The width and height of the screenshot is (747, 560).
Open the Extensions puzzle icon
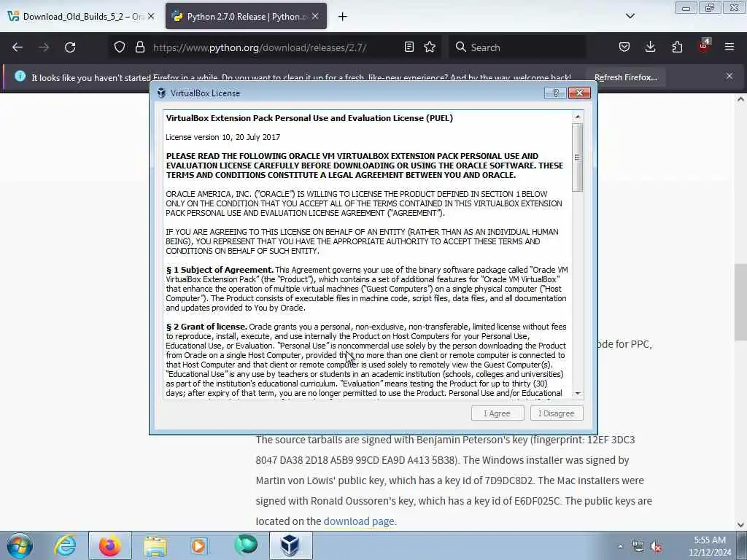pos(677,47)
